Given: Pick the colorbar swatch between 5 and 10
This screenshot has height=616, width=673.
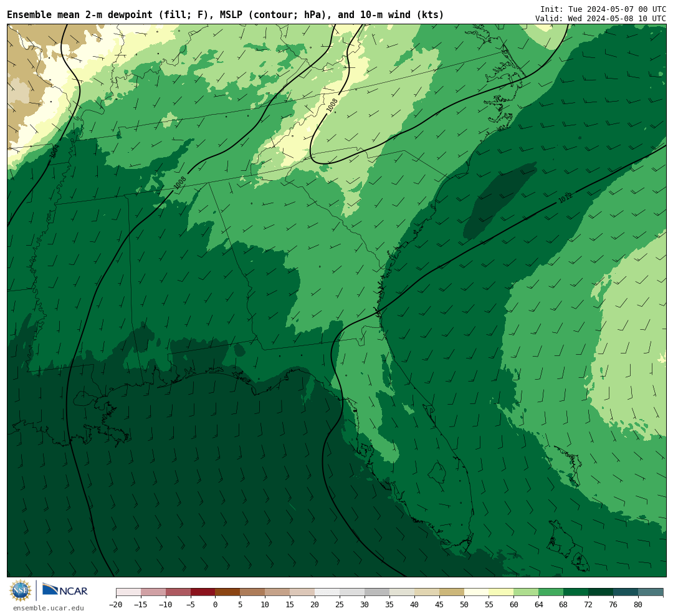Looking at the screenshot, I should tap(253, 592).
